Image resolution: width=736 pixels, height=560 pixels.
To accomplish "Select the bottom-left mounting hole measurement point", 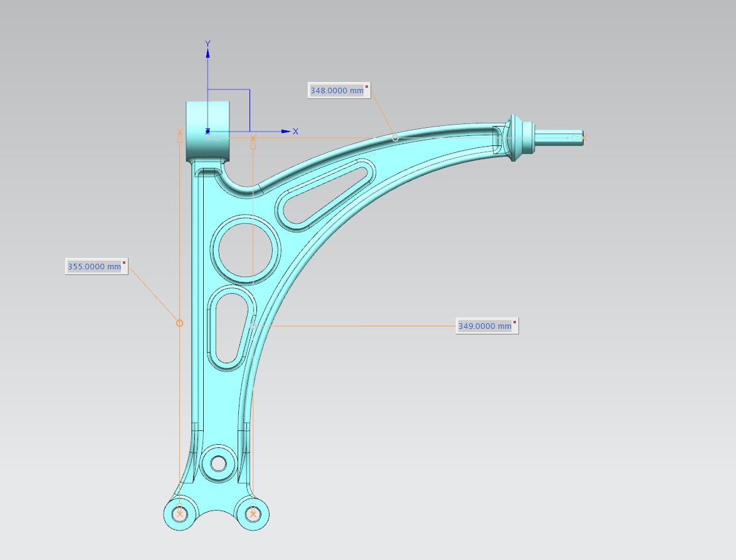I will 179,514.
